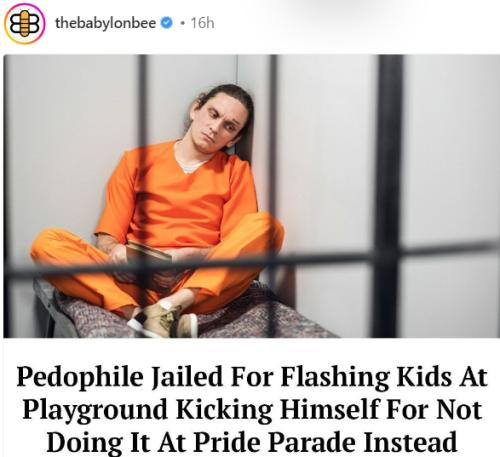Screen dimensions: 500x457
Task: Click the blue verified checkmark badge
Action: [167, 23]
